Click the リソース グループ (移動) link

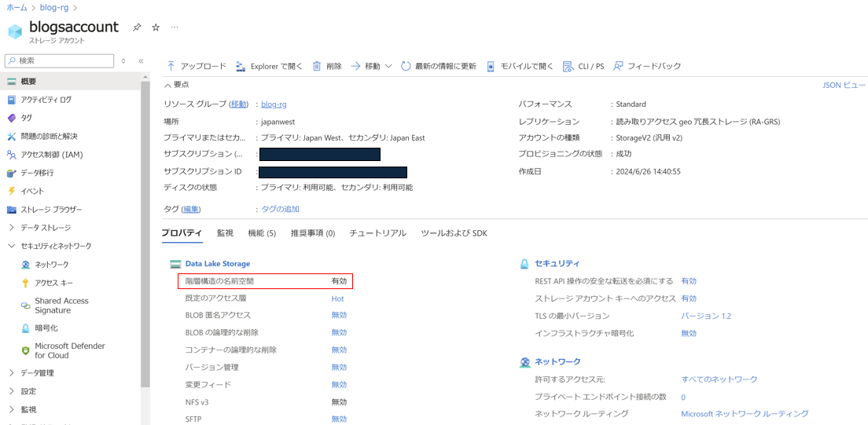coord(239,104)
